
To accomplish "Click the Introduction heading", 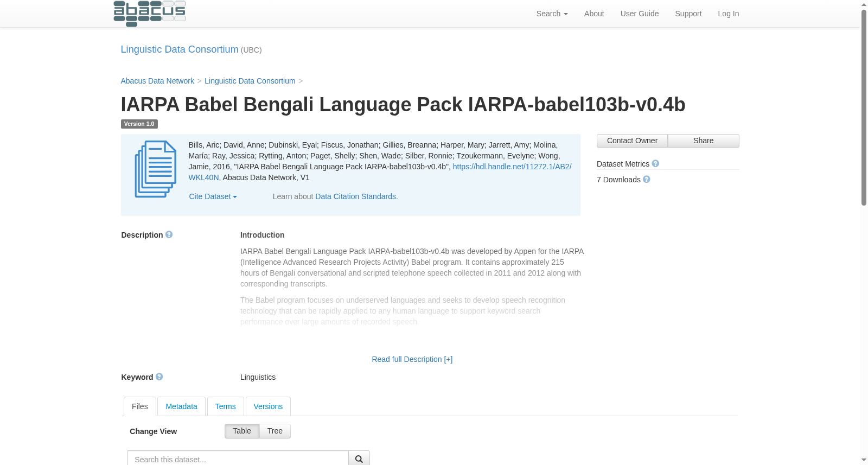I will pos(263,235).
